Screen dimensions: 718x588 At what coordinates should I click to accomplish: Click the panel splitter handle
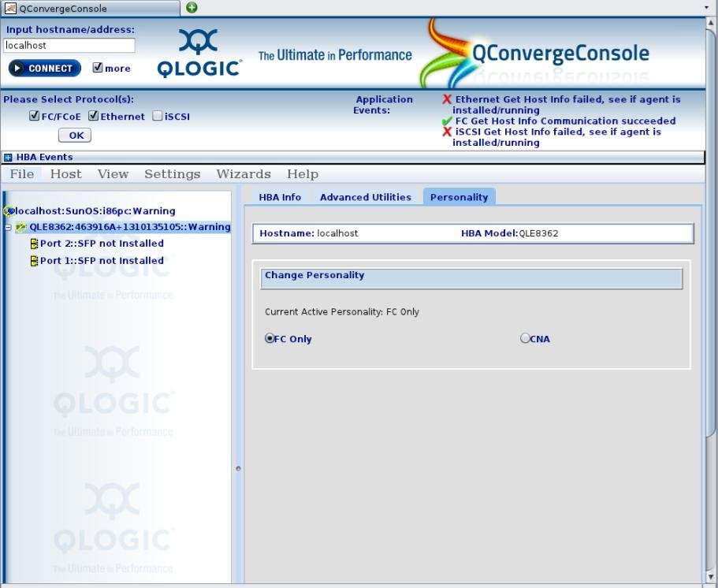pyautogui.click(x=238, y=468)
